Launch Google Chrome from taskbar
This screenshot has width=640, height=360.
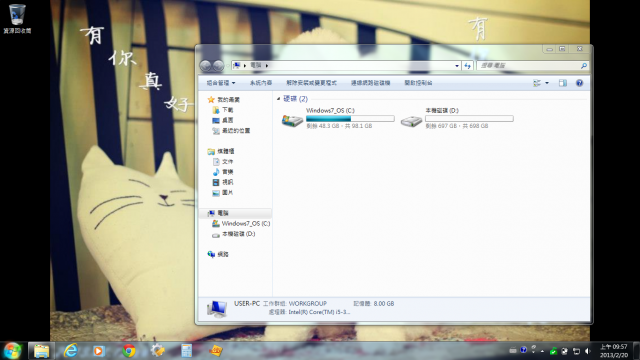129,351
